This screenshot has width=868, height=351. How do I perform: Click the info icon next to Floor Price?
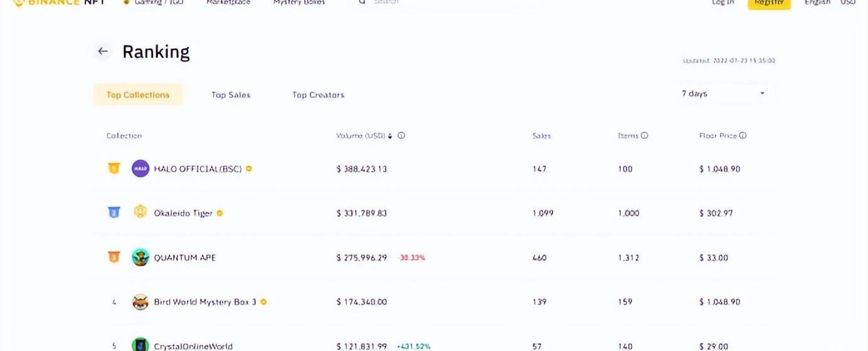pyautogui.click(x=743, y=135)
